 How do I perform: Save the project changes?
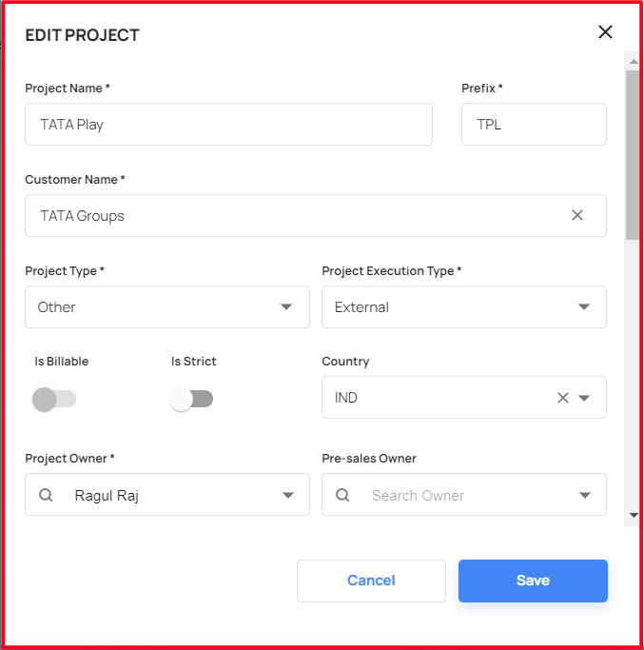(533, 581)
